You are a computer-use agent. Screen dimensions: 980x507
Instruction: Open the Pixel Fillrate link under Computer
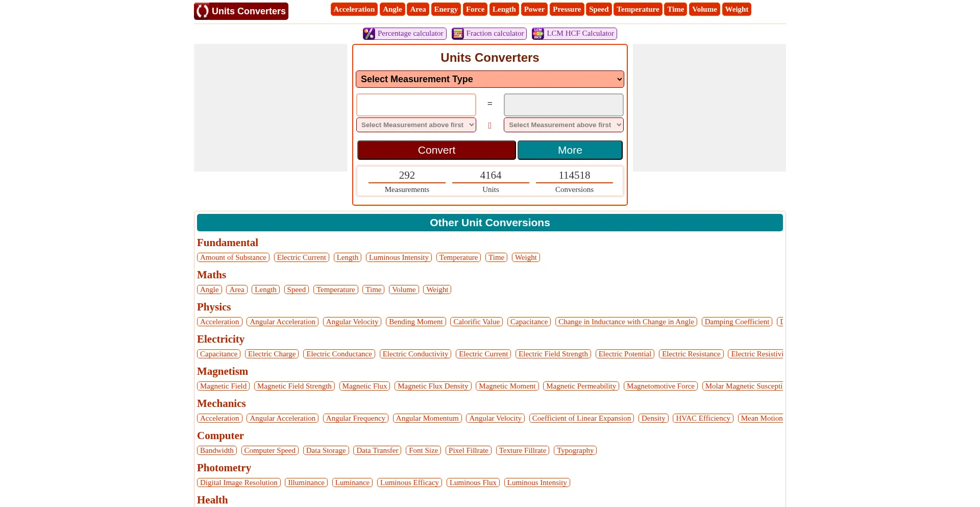(468, 450)
